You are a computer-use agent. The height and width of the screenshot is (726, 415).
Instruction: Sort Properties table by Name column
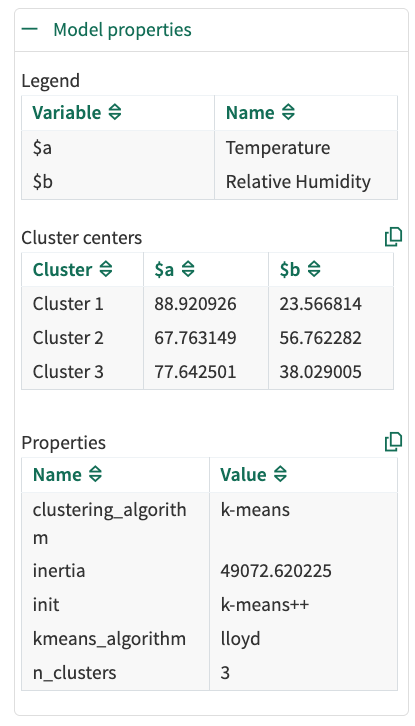(x=95, y=475)
